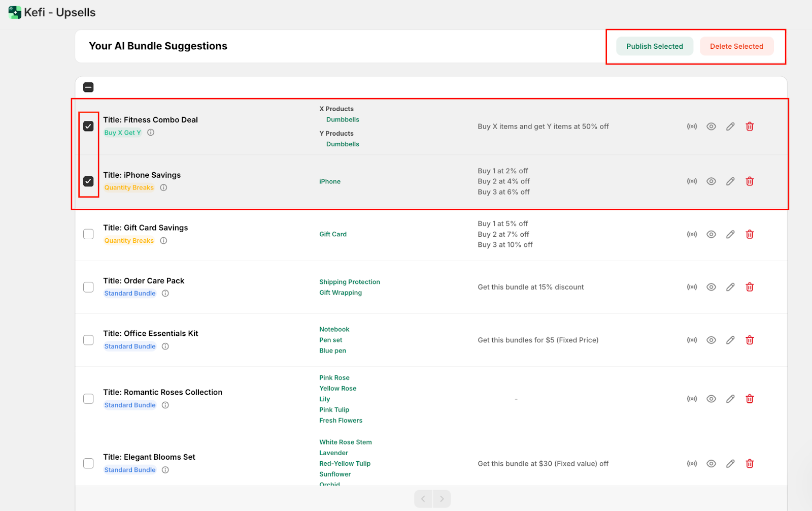This screenshot has height=511, width=812.
Task: Uncheck the Fitness Combo Deal checkbox
Action: tap(88, 126)
